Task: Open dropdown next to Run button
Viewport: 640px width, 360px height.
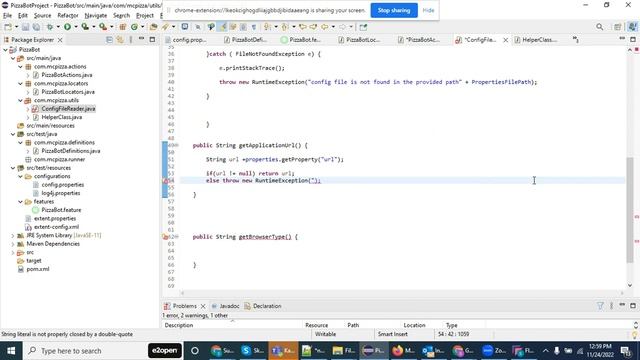Action: pyautogui.click(x=76, y=27)
